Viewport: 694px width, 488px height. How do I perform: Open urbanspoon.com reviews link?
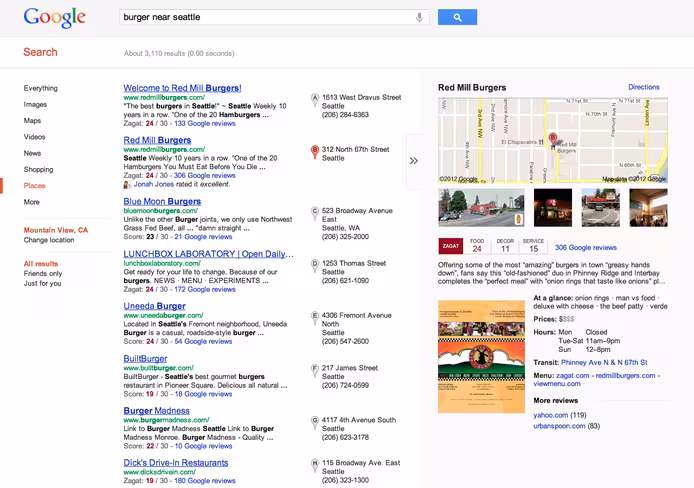559,426
